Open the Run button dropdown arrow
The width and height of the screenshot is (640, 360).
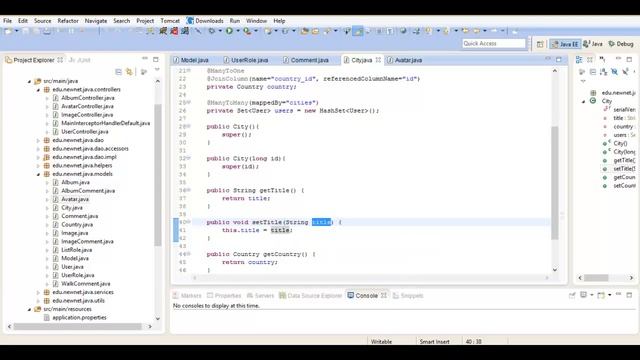238,31
